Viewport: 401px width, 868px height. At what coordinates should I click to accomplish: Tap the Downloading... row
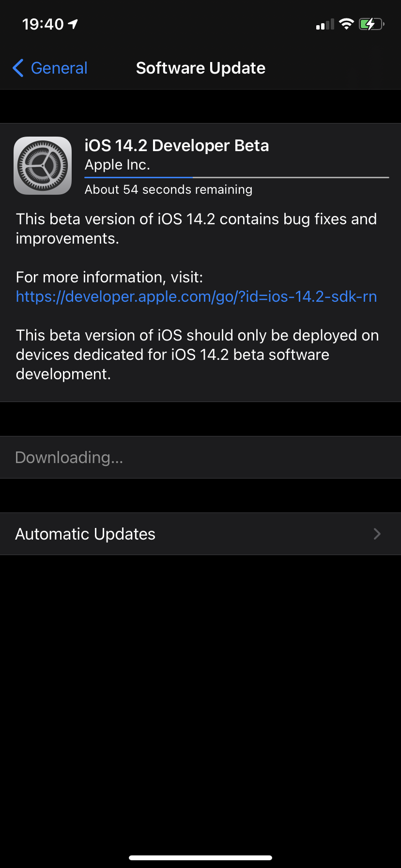[x=200, y=457]
